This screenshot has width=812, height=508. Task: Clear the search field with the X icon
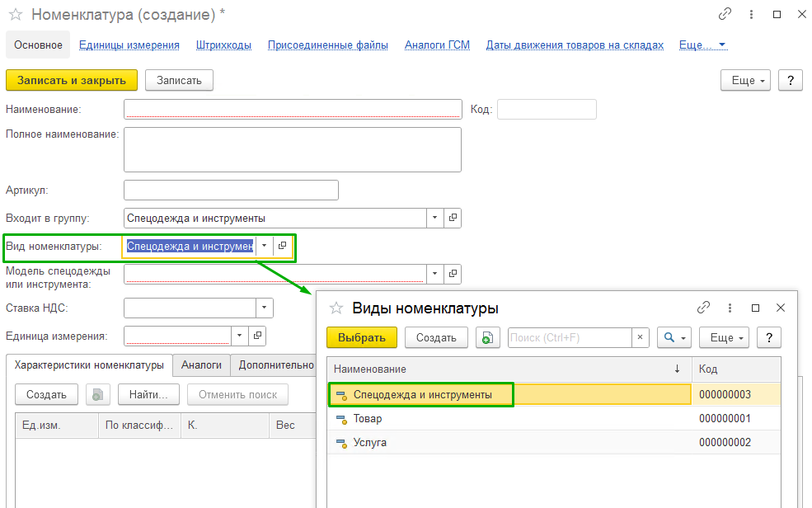(641, 337)
